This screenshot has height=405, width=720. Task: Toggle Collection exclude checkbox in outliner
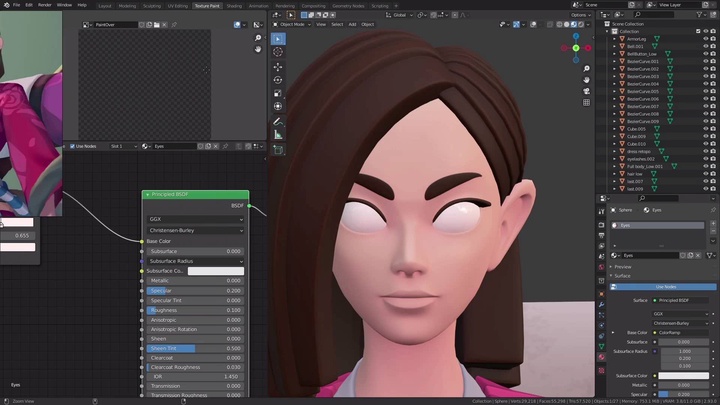point(698,31)
